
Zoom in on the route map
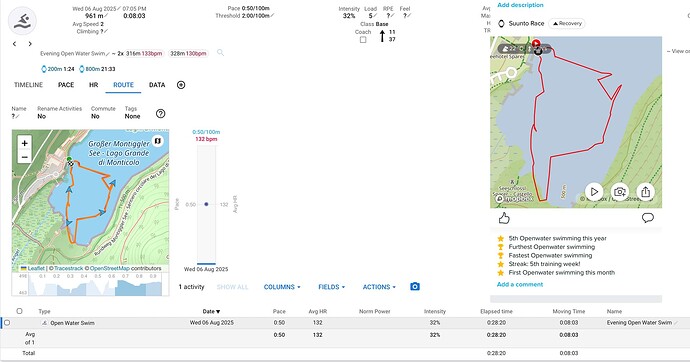coord(25,143)
